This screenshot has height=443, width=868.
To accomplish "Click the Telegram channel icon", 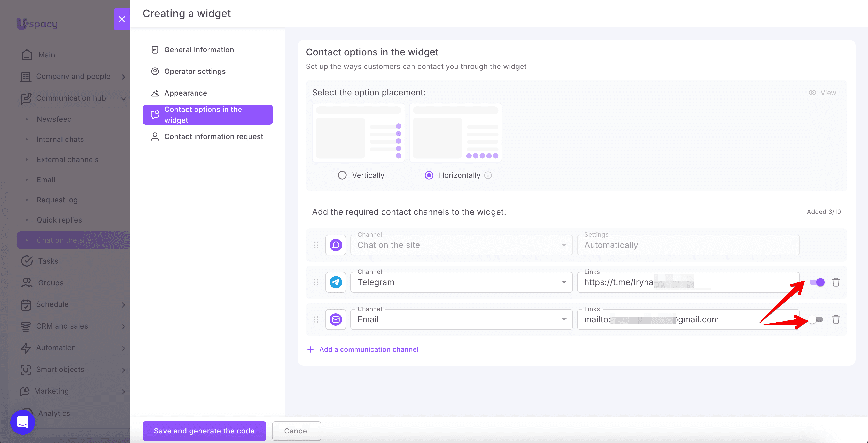I will point(336,282).
